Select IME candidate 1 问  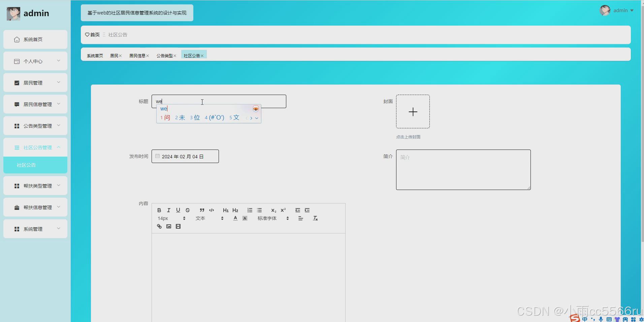click(x=165, y=118)
